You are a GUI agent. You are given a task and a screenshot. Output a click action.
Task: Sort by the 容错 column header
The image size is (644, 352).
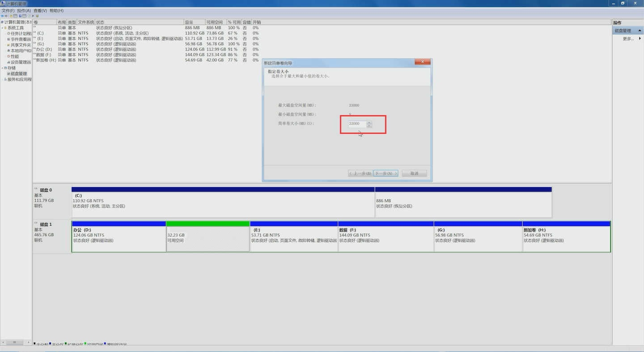[246, 22]
